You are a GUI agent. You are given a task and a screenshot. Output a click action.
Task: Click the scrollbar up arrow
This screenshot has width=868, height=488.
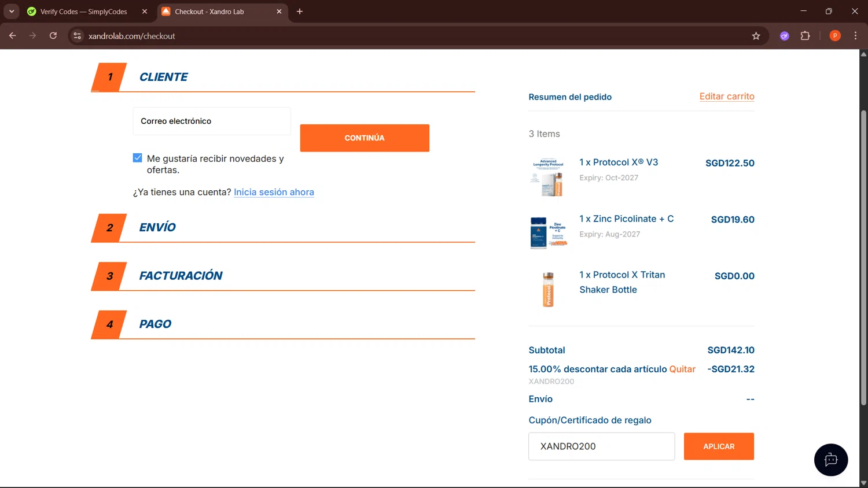863,54
